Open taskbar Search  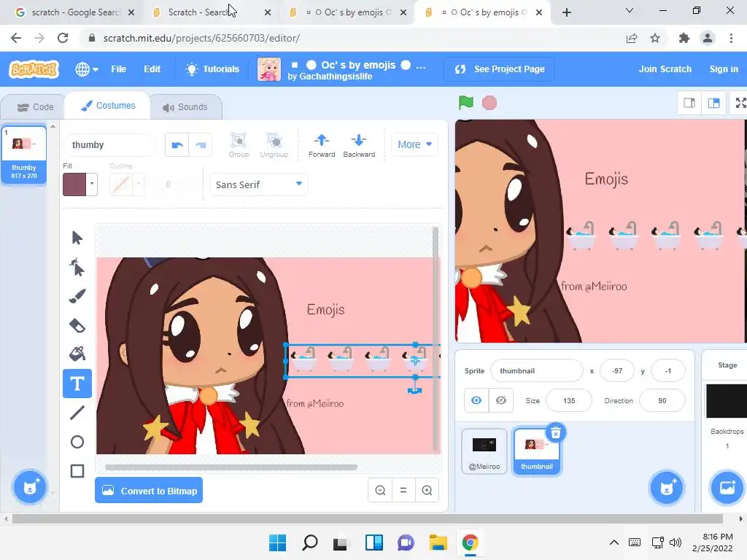(x=309, y=542)
